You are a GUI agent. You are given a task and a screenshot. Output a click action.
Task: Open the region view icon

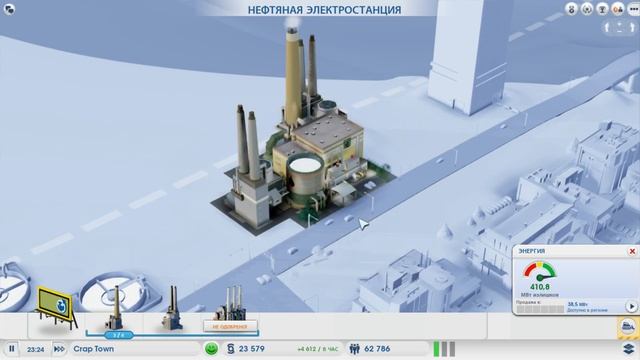(x=587, y=9)
